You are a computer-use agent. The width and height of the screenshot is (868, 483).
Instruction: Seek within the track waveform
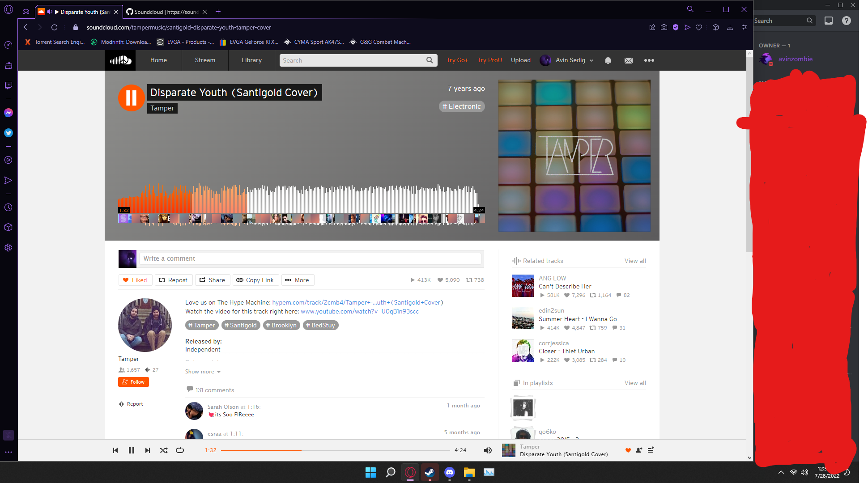pyautogui.click(x=301, y=199)
